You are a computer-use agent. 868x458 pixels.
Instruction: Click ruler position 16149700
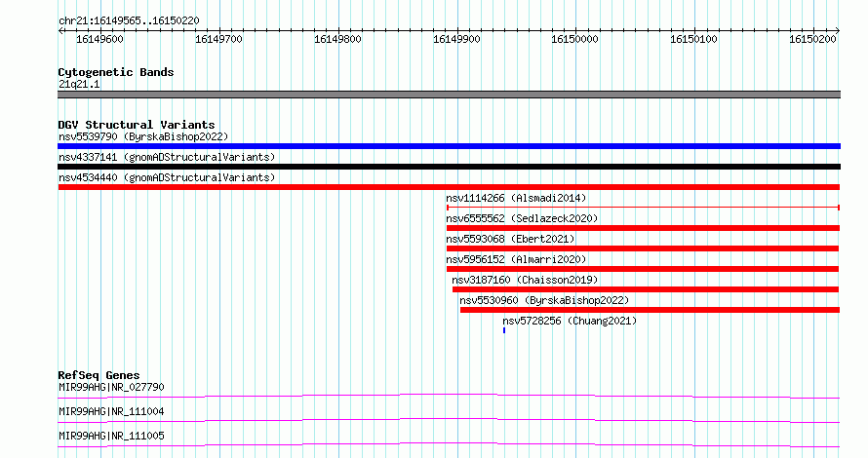[x=218, y=39]
